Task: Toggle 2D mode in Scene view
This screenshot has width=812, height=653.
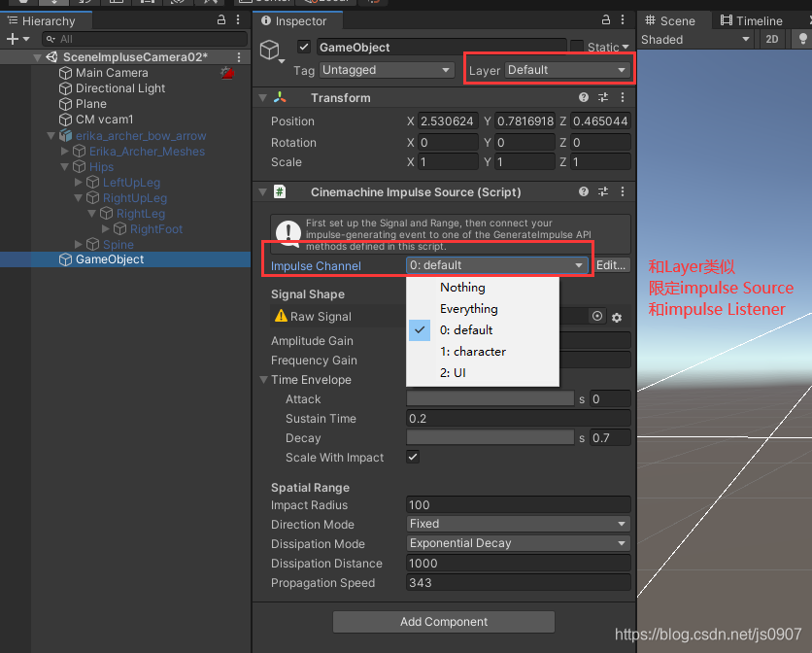Action: click(771, 40)
